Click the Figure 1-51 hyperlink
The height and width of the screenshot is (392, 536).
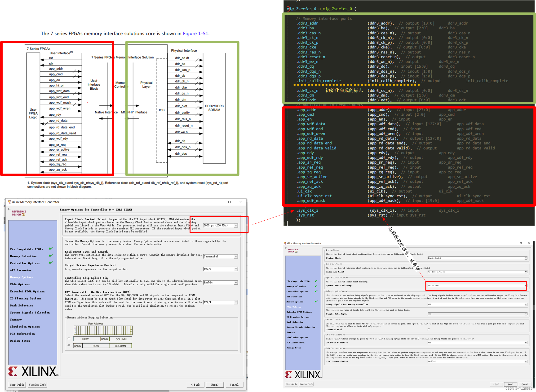195,34
